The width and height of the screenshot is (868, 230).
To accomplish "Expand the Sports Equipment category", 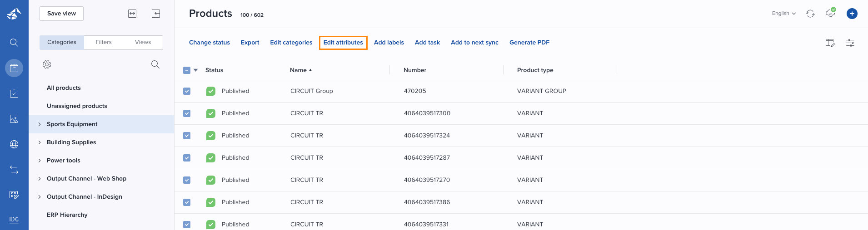I will [40, 124].
